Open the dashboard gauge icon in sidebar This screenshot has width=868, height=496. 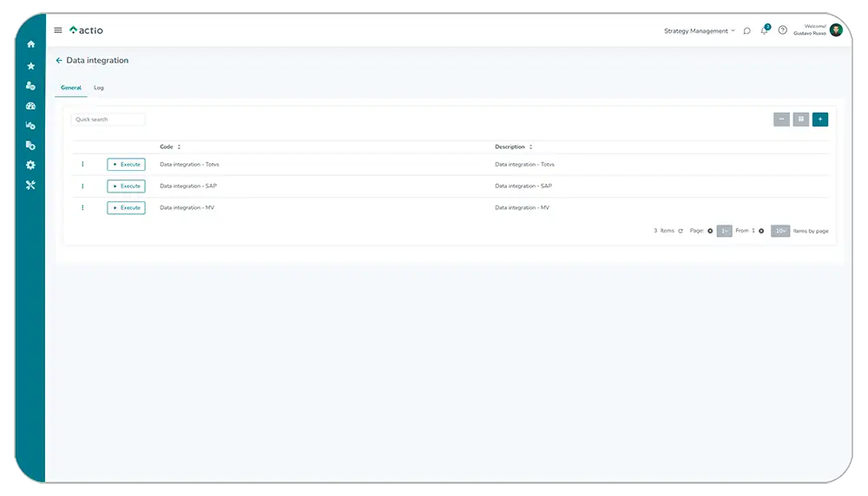coord(31,106)
